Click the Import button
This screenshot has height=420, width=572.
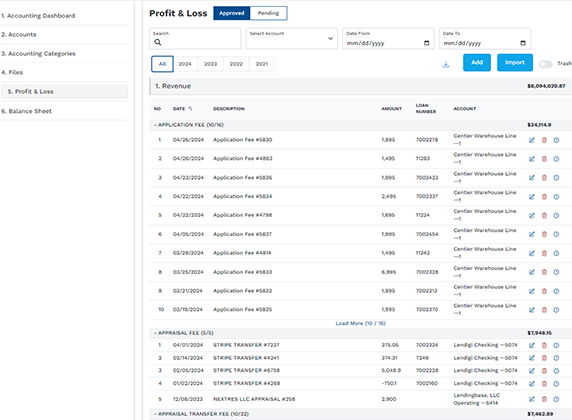(x=515, y=62)
